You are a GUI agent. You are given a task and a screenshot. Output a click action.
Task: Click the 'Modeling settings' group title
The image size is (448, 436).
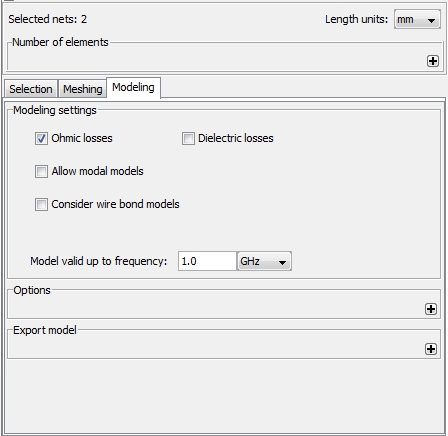pos(55,110)
